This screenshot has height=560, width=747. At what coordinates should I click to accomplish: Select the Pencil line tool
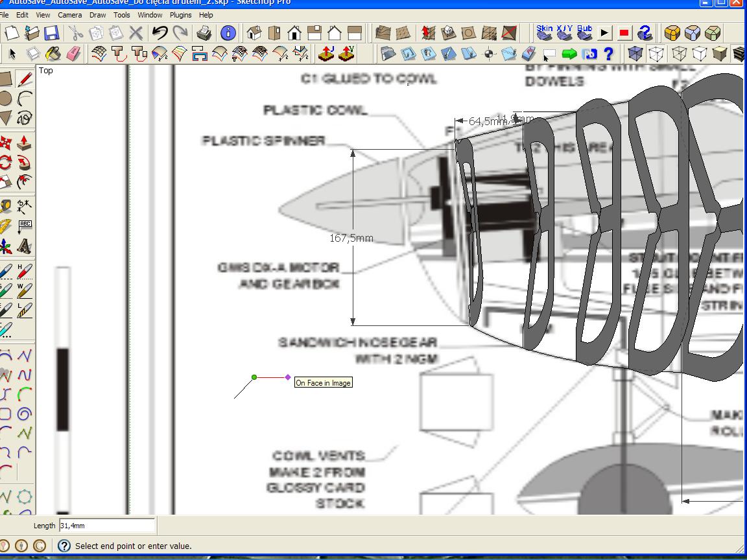[x=24, y=79]
